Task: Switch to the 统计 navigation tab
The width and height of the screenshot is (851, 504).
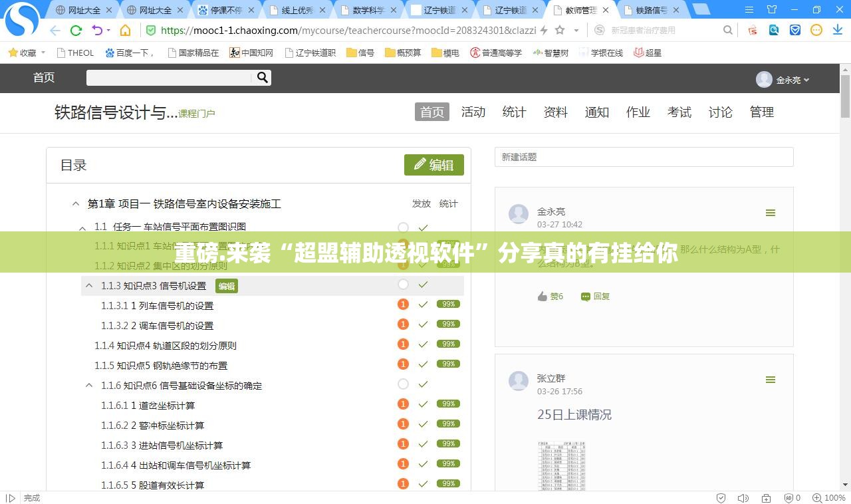Action: [514, 112]
